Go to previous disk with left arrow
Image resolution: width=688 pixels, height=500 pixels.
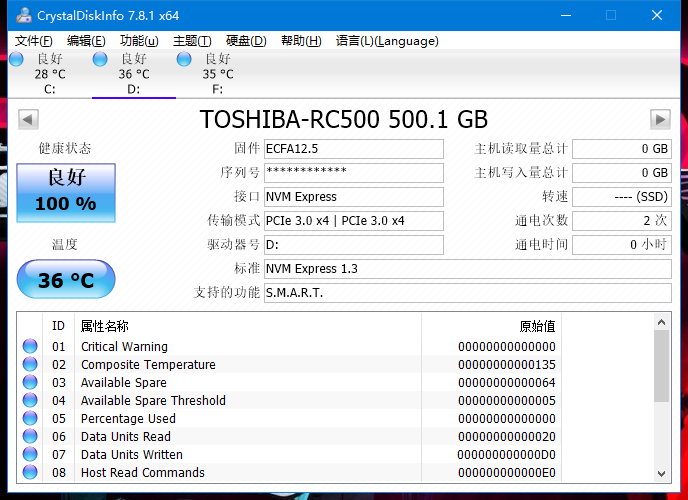click(29, 119)
